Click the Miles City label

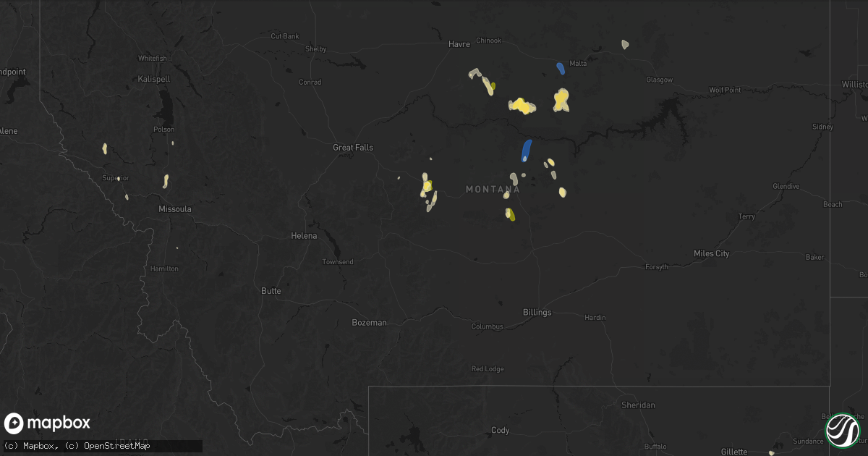point(712,253)
